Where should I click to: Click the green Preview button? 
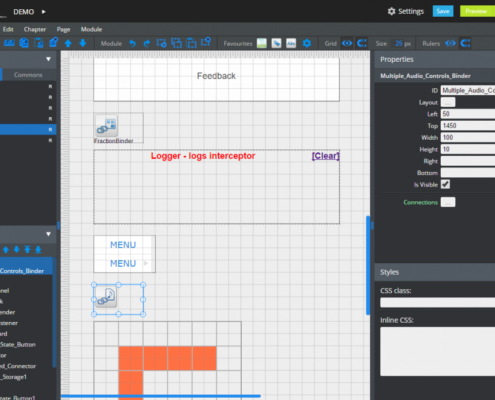[x=477, y=11]
